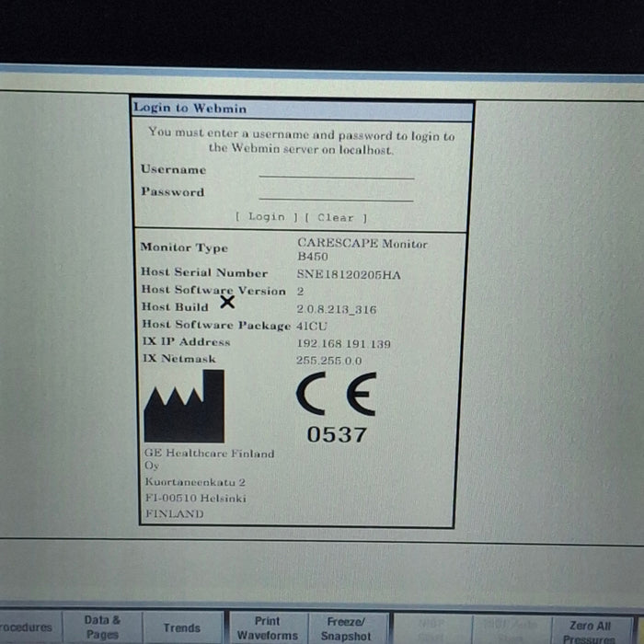Click the IX Netmask label
The image size is (644, 644).
pyautogui.click(x=179, y=359)
